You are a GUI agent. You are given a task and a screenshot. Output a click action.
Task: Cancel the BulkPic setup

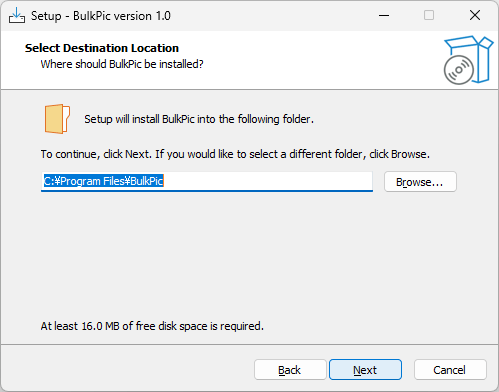(450, 370)
